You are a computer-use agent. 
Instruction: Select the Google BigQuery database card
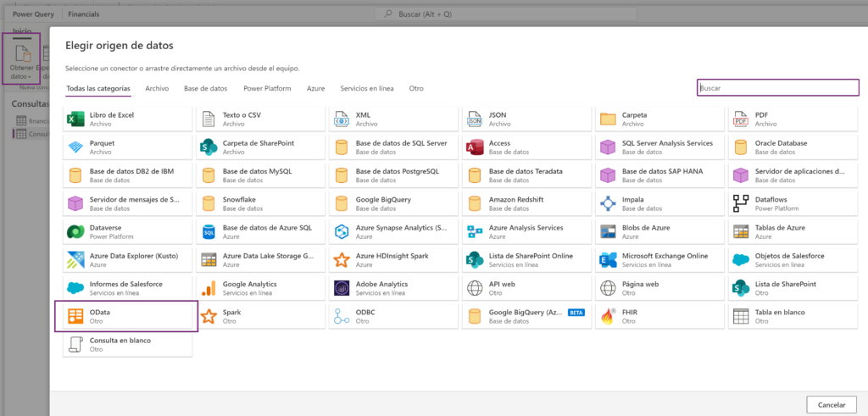coord(393,203)
